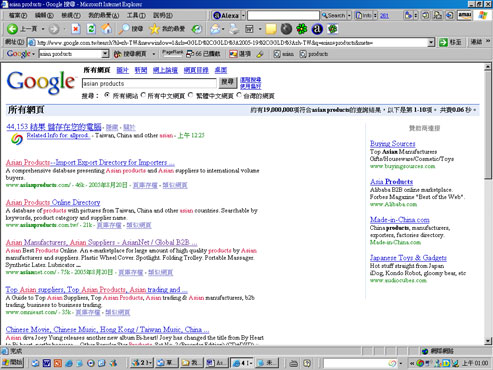Open the View menu (third menu item)
The height and width of the screenshot is (370, 493).
pyautogui.click(x=71, y=15)
